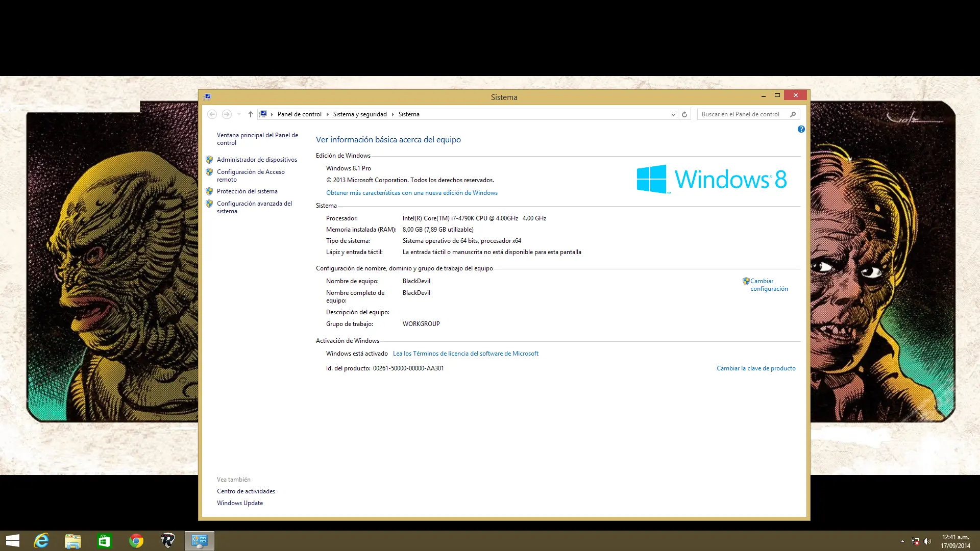
Task: Click Cambiar la clave de producto
Action: (x=756, y=368)
